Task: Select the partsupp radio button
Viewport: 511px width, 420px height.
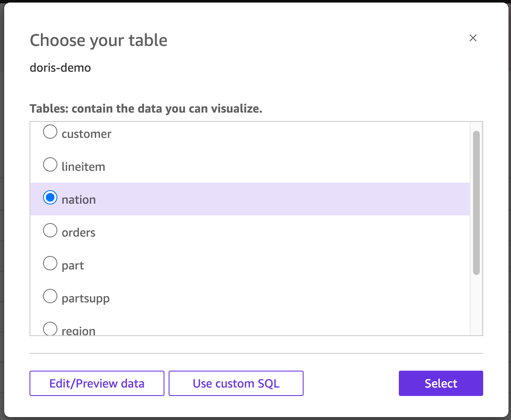Action: tap(50, 296)
